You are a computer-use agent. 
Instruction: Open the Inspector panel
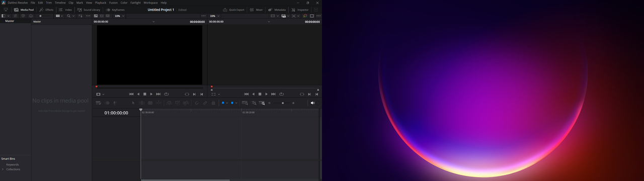pyautogui.click(x=300, y=10)
